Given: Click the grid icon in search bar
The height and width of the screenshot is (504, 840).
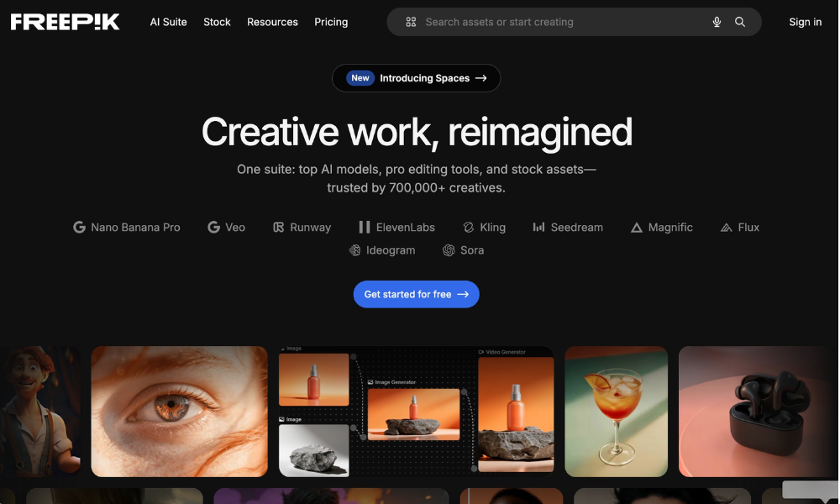Looking at the screenshot, I should 411,23.
